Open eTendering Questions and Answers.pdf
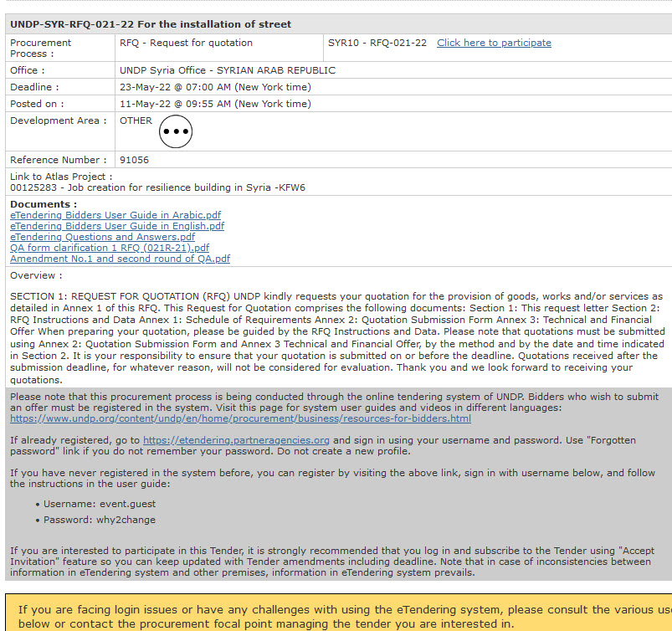The image size is (672, 631). coord(102,237)
